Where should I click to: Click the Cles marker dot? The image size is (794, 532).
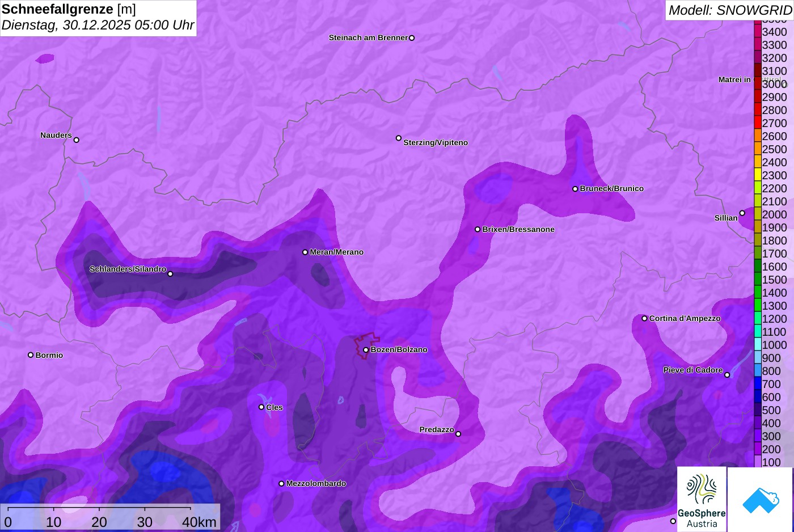pos(261,407)
